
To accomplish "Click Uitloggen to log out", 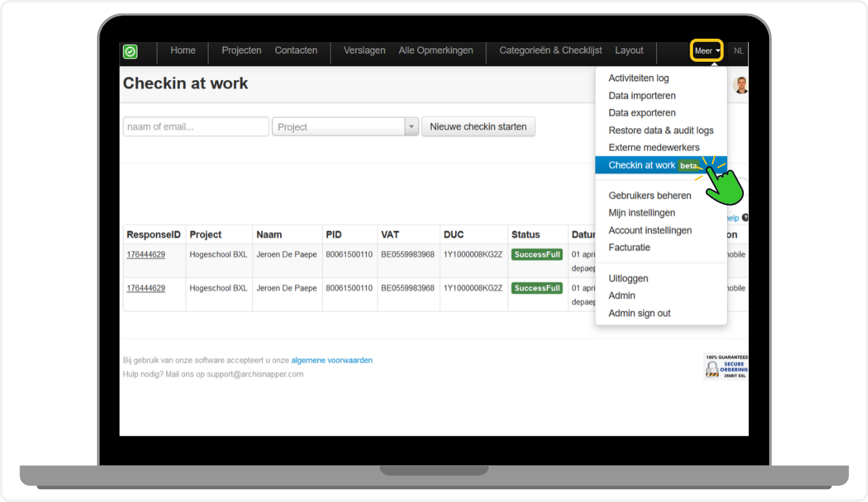I will (x=661, y=278).
